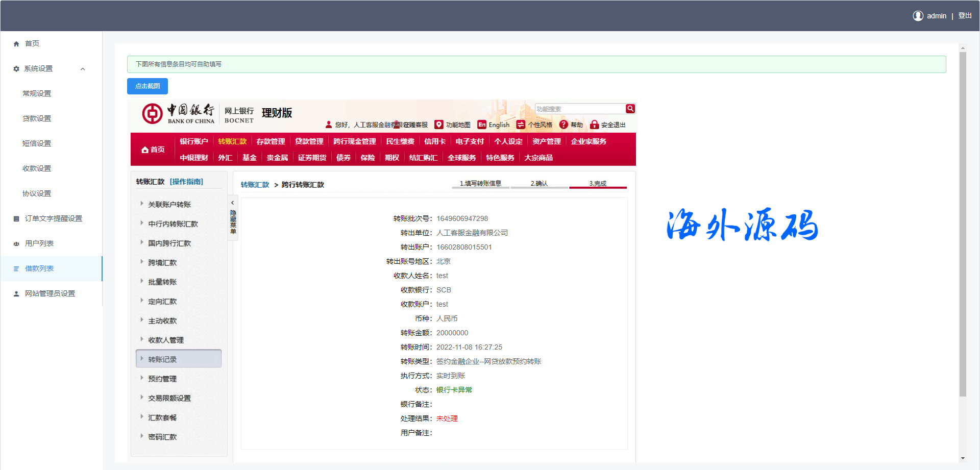
Task: Click the home icon in sidebar
Action: pyautogui.click(x=16, y=44)
